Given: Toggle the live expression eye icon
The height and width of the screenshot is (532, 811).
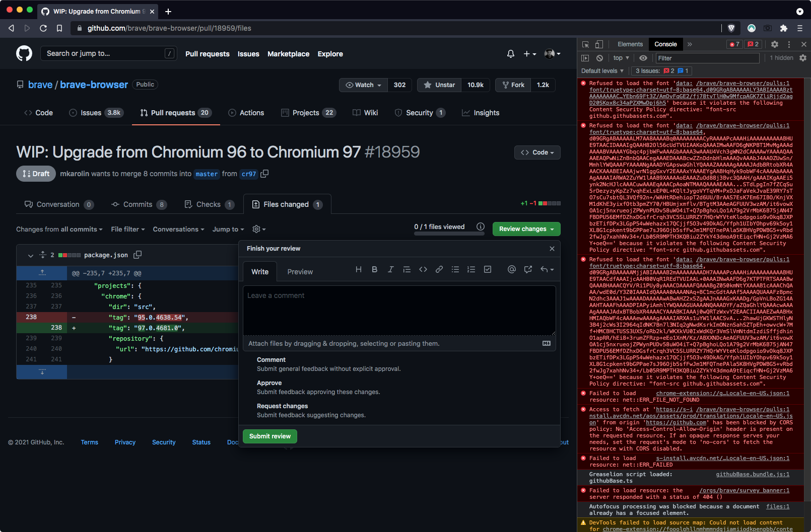Looking at the screenshot, I should point(643,58).
